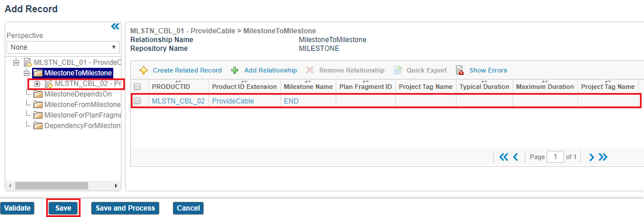This screenshot has height=217, width=644.
Task: Click the Save button
Action: 63,208
